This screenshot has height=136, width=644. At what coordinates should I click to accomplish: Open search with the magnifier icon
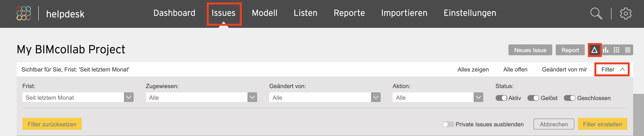(596, 13)
